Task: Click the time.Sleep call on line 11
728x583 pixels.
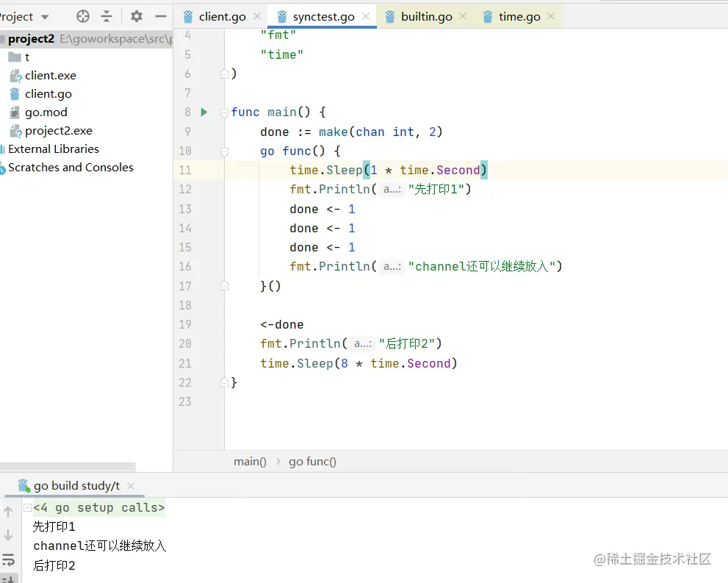Action: (388, 170)
